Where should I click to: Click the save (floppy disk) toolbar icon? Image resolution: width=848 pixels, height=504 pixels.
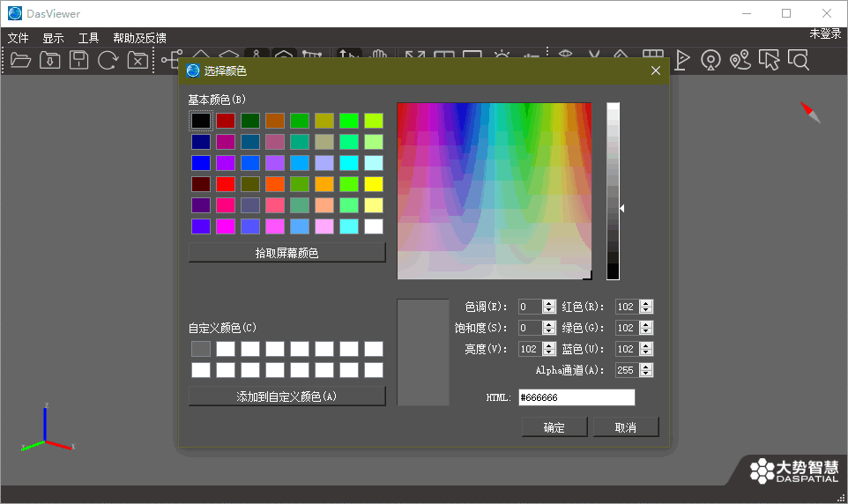[x=79, y=60]
